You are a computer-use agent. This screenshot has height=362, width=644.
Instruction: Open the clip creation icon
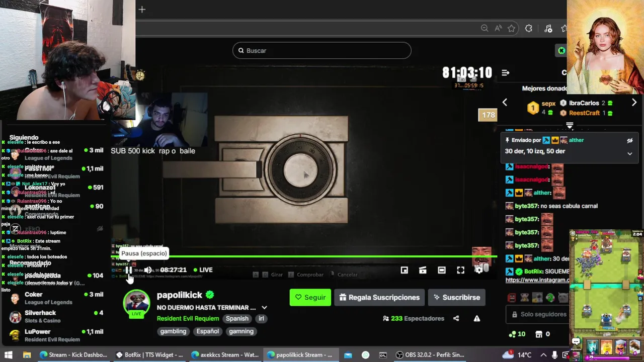click(423, 270)
